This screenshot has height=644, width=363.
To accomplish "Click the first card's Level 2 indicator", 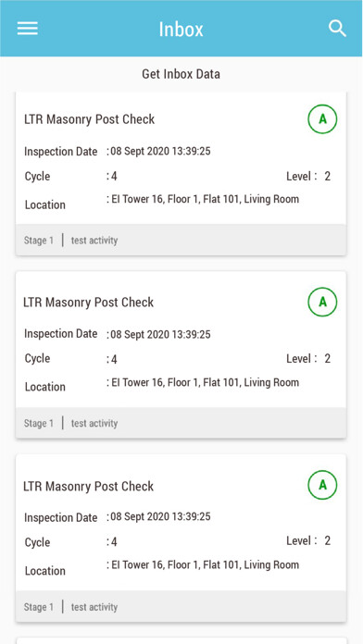I will 308,177.
